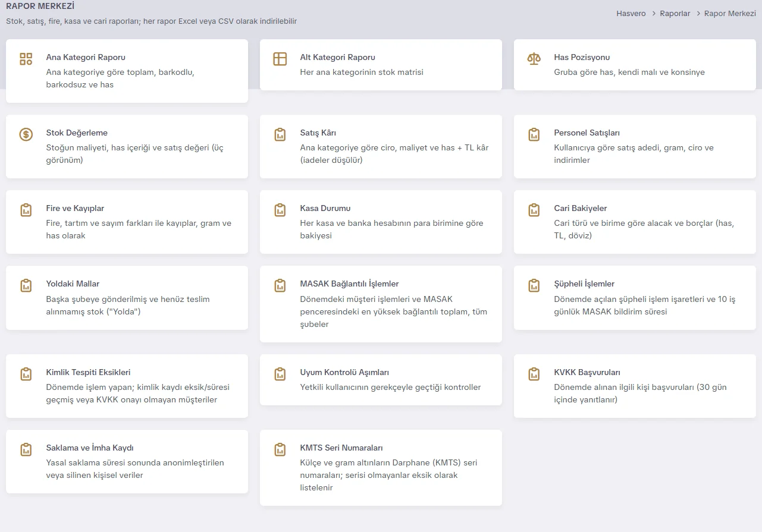Viewport: 762px width, 532px height.
Task: Open the Saklama ve İmha Kaydı title
Action: 90,448
